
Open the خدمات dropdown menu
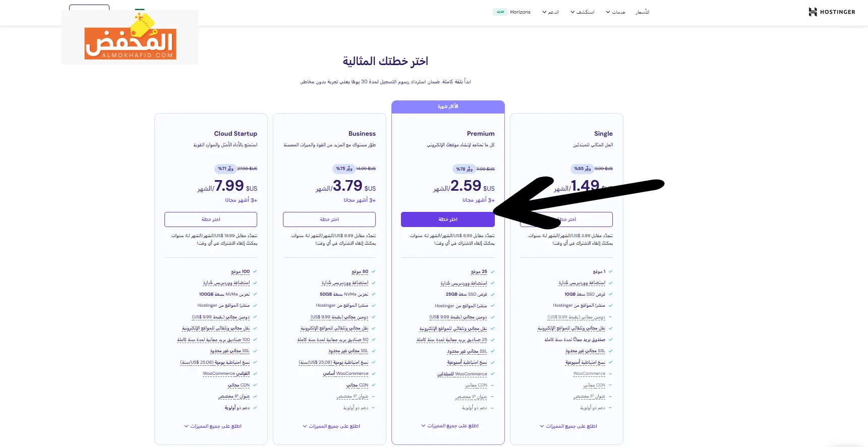[x=616, y=12]
